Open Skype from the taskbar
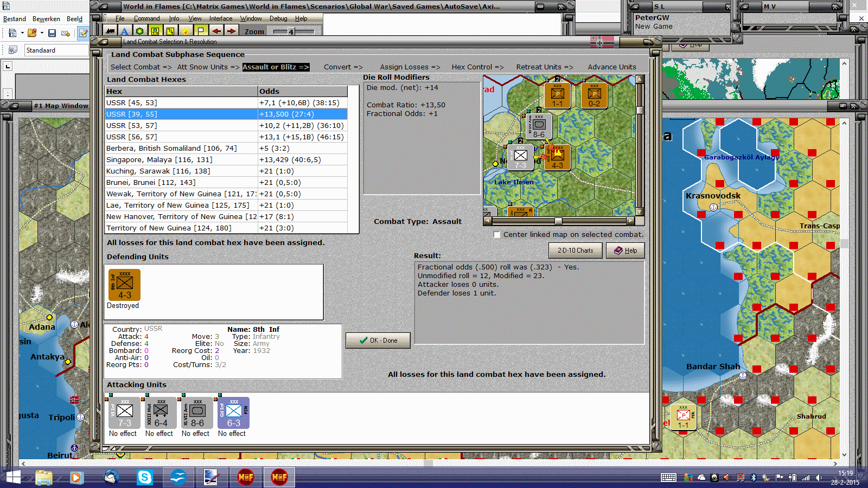This screenshot has width=868, height=488. pos(145,477)
